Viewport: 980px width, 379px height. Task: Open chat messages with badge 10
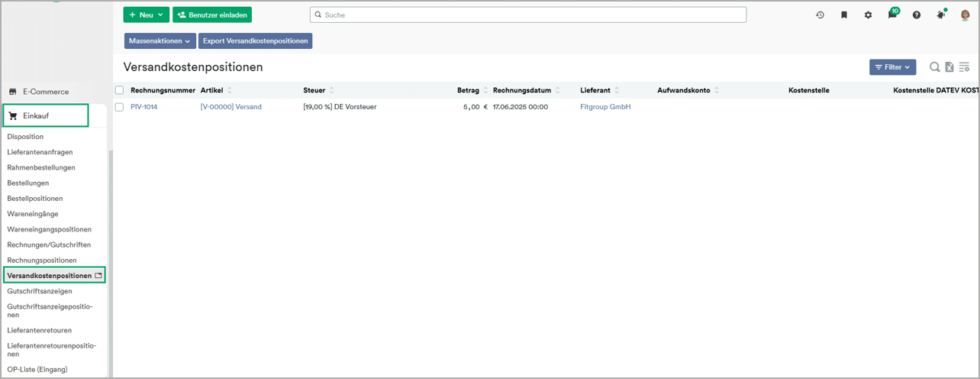892,14
